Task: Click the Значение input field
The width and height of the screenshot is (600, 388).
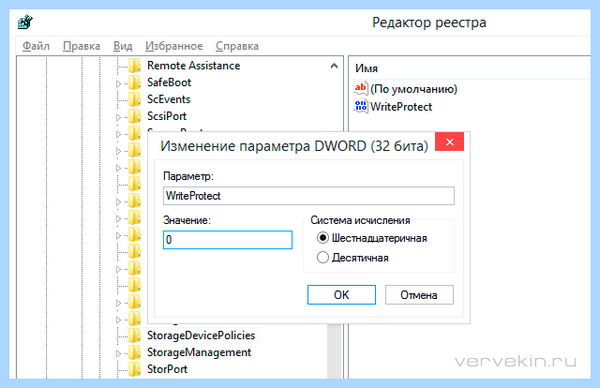Action: [228, 240]
